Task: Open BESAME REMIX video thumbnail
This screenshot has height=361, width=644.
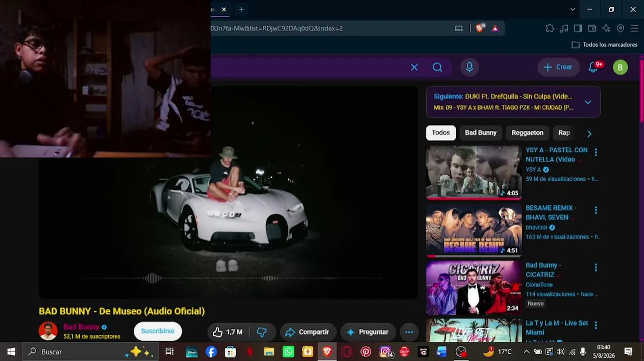Action: tap(474, 230)
